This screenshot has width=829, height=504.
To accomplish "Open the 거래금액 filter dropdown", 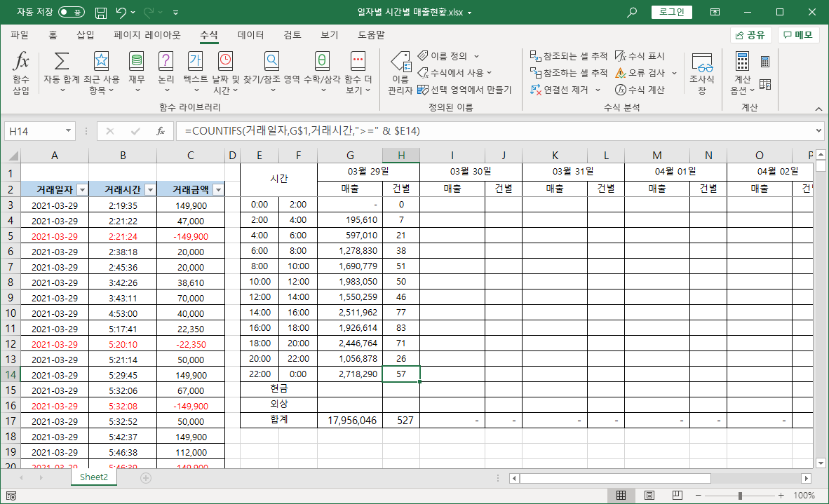I will point(218,190).
